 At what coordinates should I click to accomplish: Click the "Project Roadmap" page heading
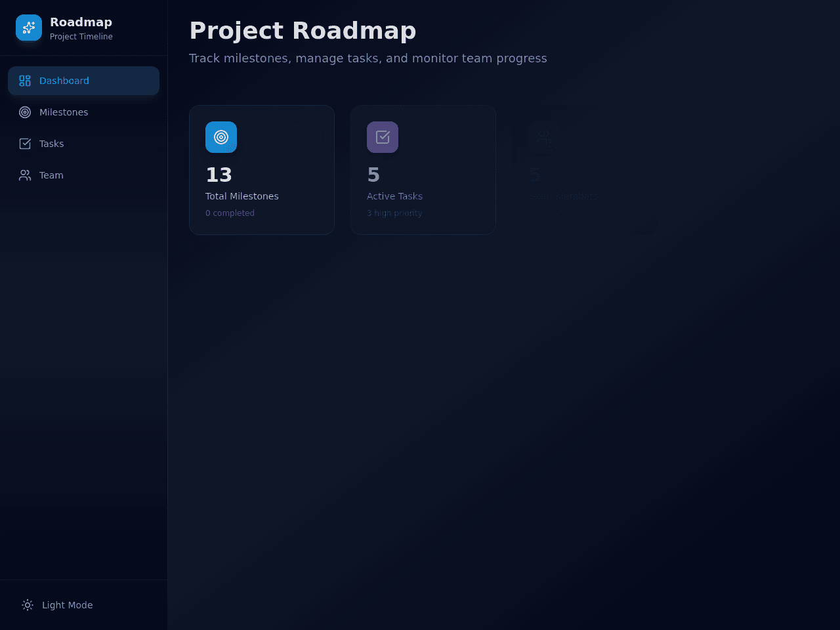(303, 31)
